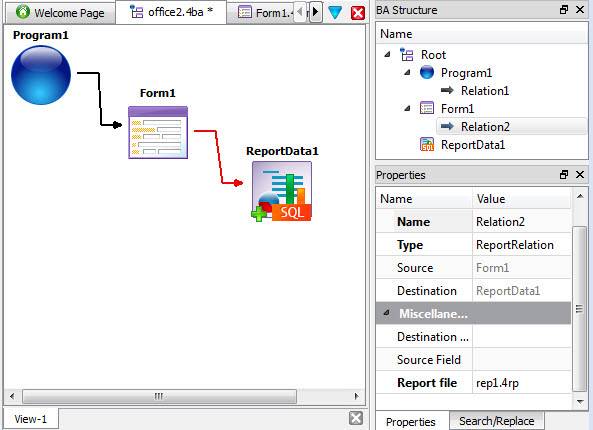This screenshot has height=430, width=593.
Task: Click Program1 sphere icon in structure tree
Action: 427,72
